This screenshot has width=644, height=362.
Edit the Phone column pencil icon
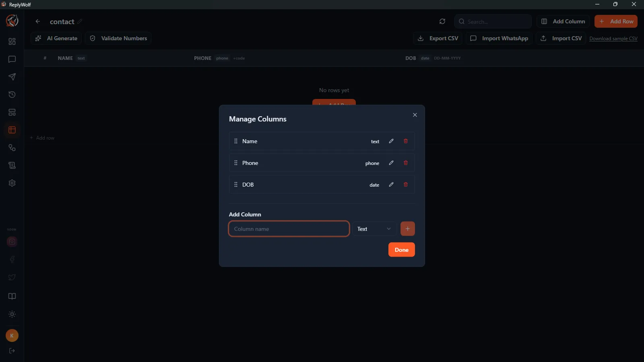(x=391, y=163)
